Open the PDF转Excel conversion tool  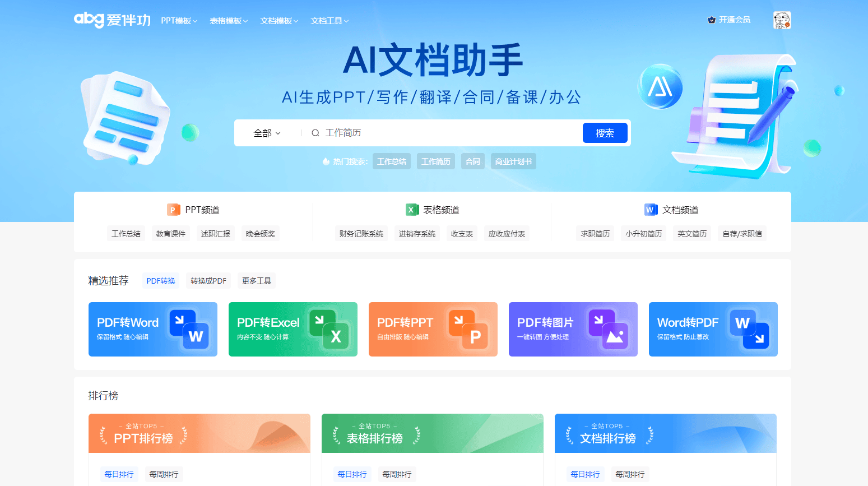tap(293, 330)
